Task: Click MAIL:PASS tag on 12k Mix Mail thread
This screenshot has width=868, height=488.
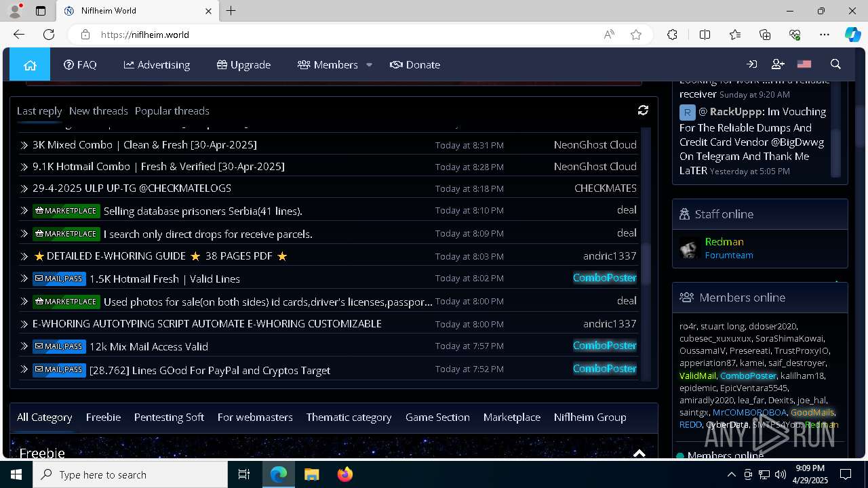Action: 59,346
